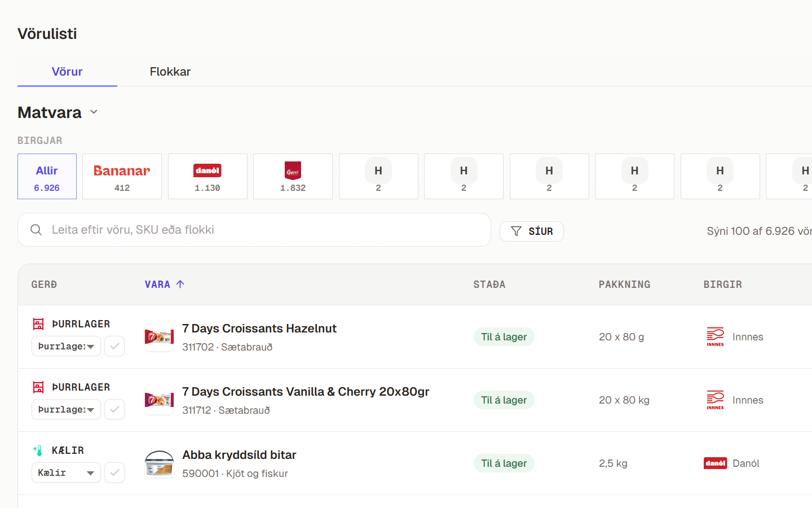The width and height of the screenshot is (812, 508).
Task: Click the 2,5 kg packaging cell
Action: [613, 463]
